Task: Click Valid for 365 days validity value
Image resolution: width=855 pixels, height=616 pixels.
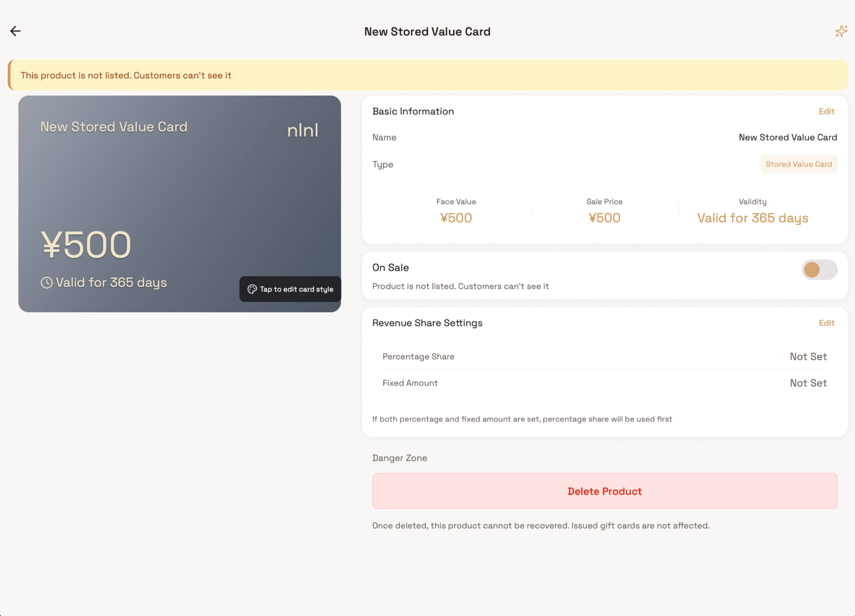Action: [x=752, y=218]
